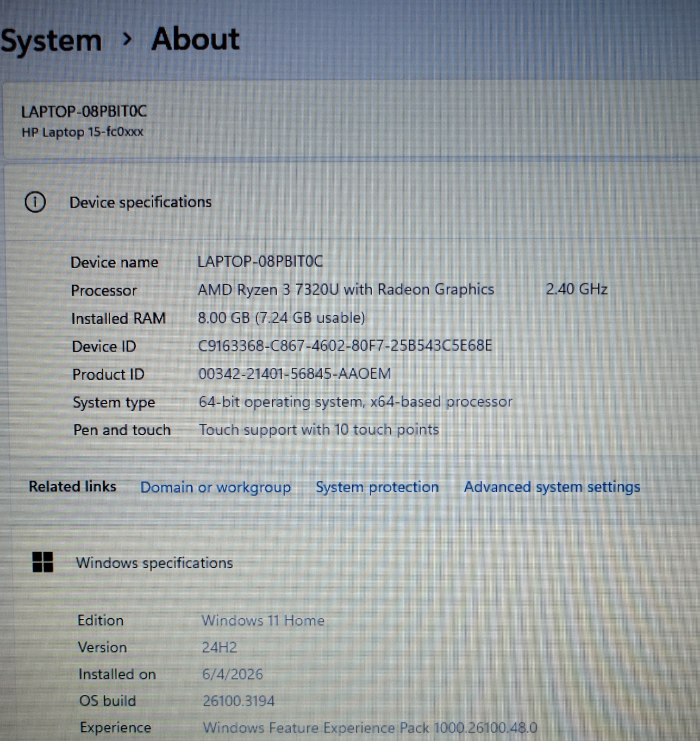700x741 pixels.
Task: Click the Installed RAM label
Action: pos(119,318)
